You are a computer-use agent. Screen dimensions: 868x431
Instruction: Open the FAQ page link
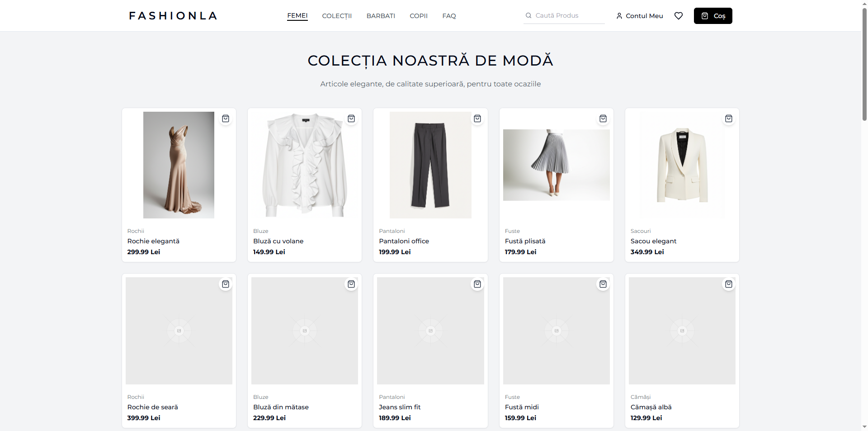click(x=449, y=16)
